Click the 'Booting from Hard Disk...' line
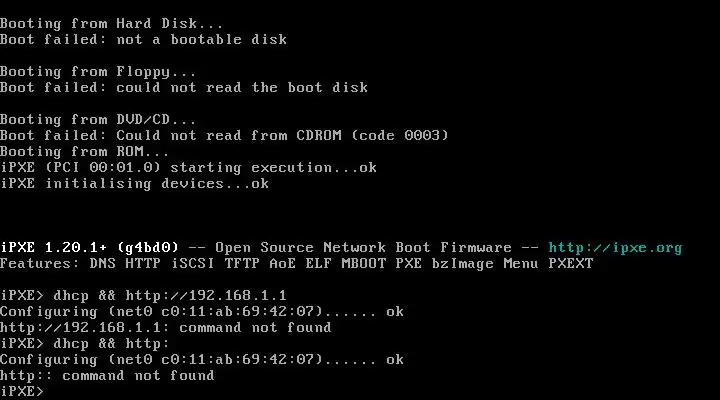Image resolution: width=720 pixels, height=400 pixels. coord(112,23)
